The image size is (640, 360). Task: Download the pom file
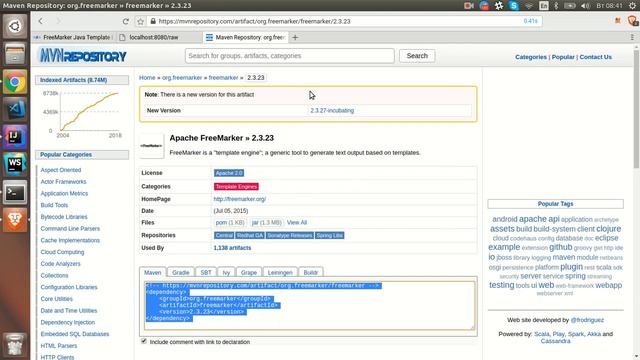(230, 222)
